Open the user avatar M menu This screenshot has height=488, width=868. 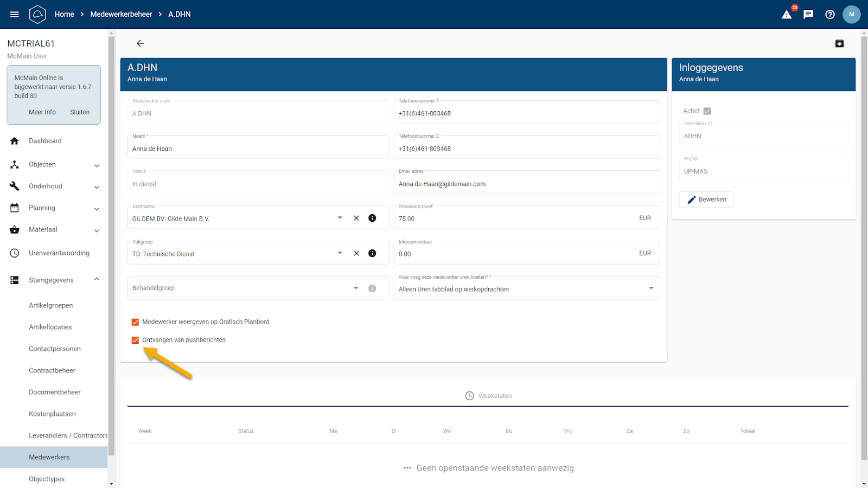tap(851, 15)
